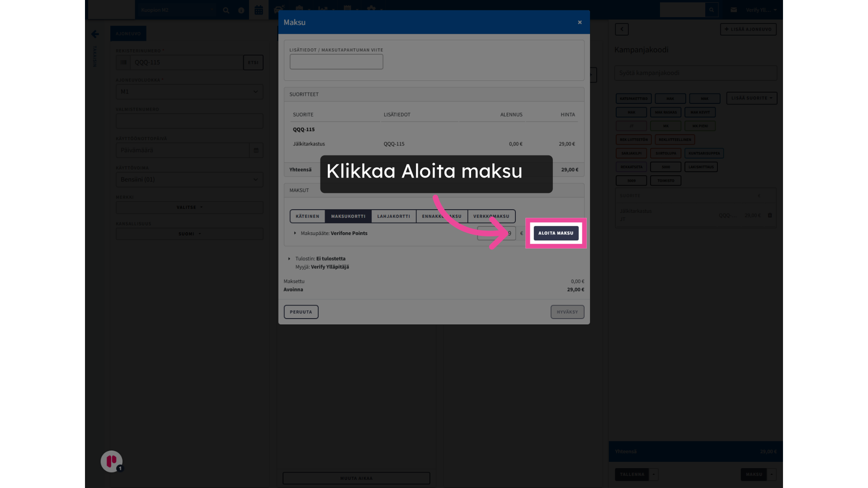Click the Muuta aikaa button
This screenshot has height=488, width=868.
coord(356,478)
